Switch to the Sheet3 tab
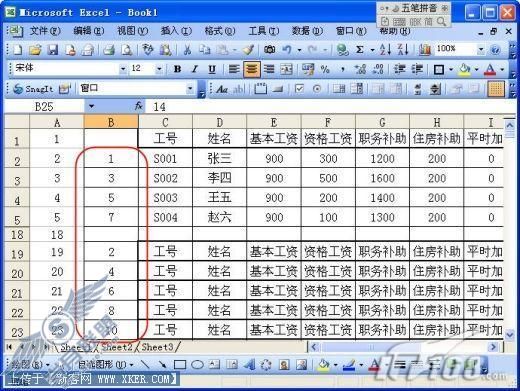The image size is (520, 391). (x=157, y=347)
